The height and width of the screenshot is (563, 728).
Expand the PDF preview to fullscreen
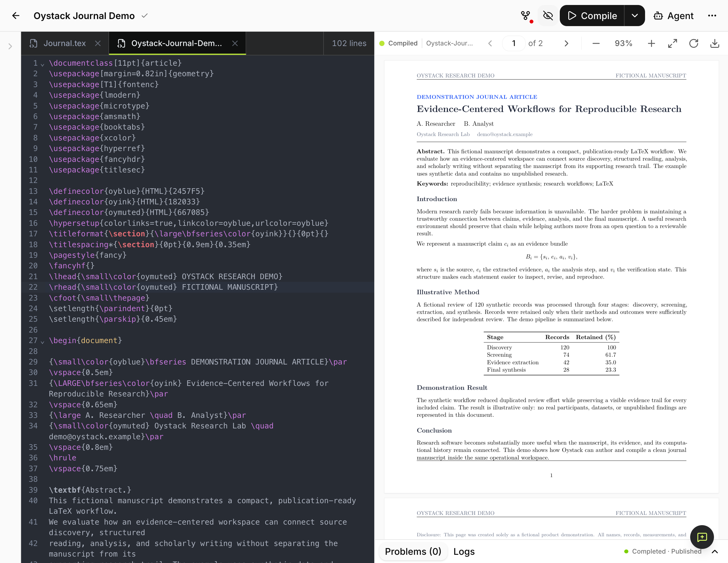tap(673, 43)
